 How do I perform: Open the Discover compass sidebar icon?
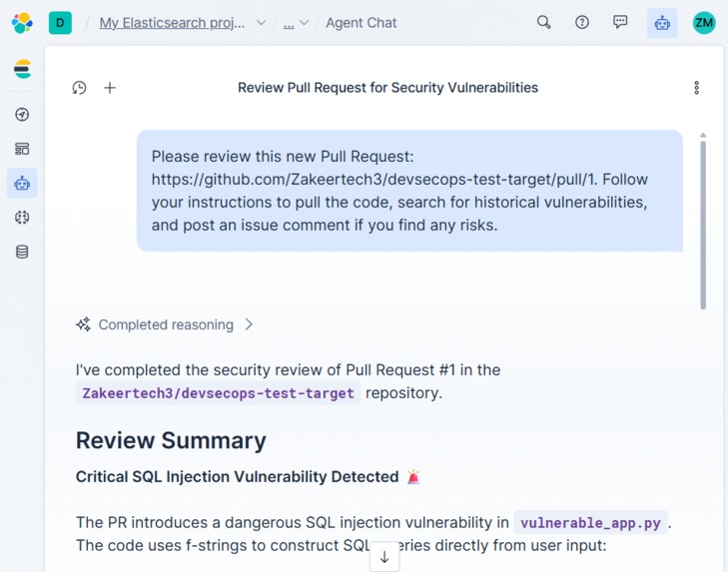pos(22,114)
